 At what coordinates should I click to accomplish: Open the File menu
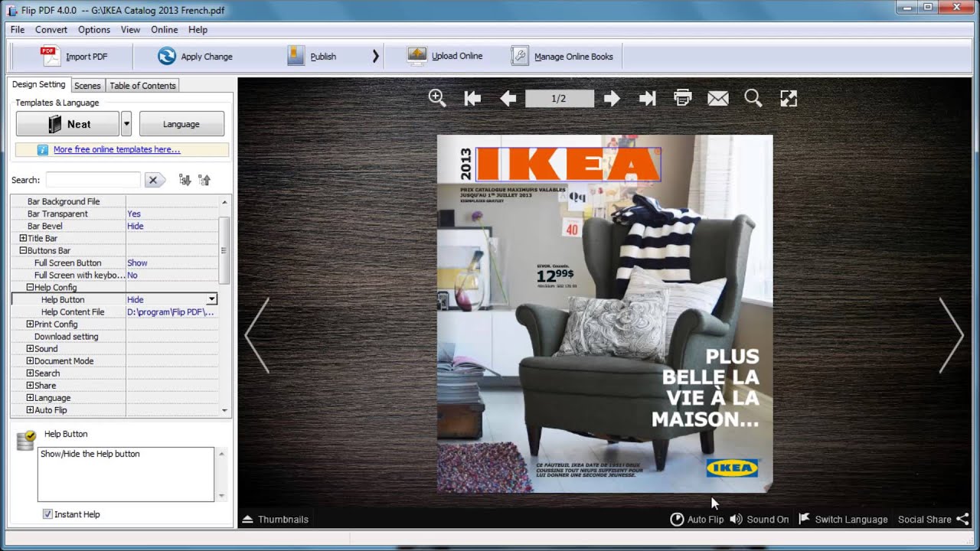tap(18, 30)
